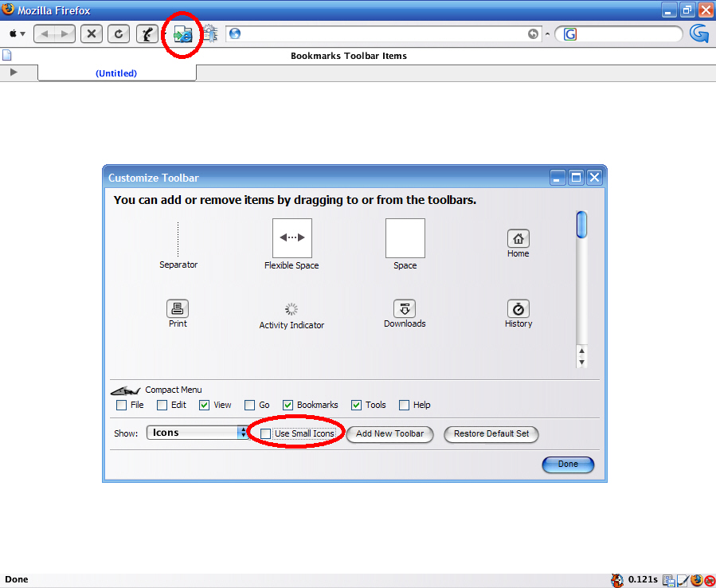Click the scroll up arrow in item list
Image resolution: width=716 pixels, height=588 pixels.
[x=581, y=351]
